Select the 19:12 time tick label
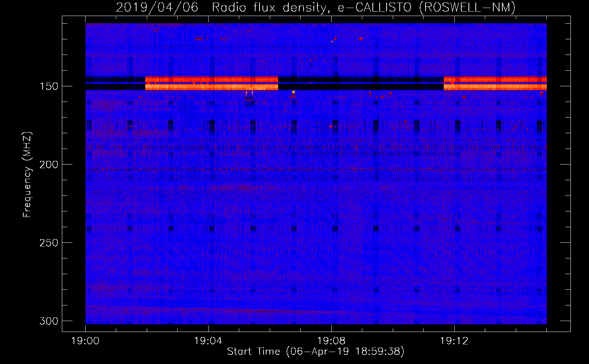Screen dimensions: 589x364 click(x=454, y=341)
